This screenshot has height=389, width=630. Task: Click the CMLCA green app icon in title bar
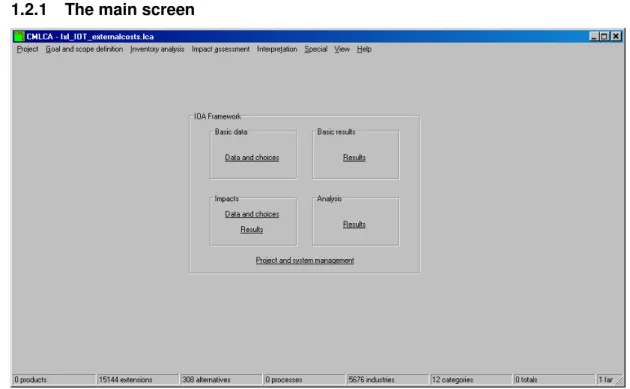pos(19,37)
